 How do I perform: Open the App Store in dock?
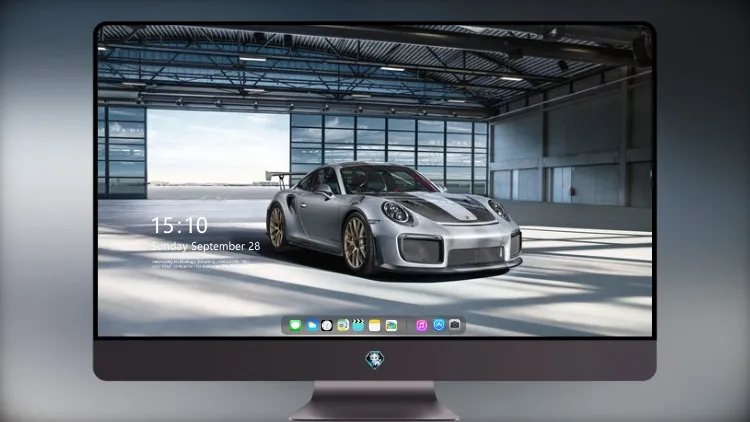439,325
